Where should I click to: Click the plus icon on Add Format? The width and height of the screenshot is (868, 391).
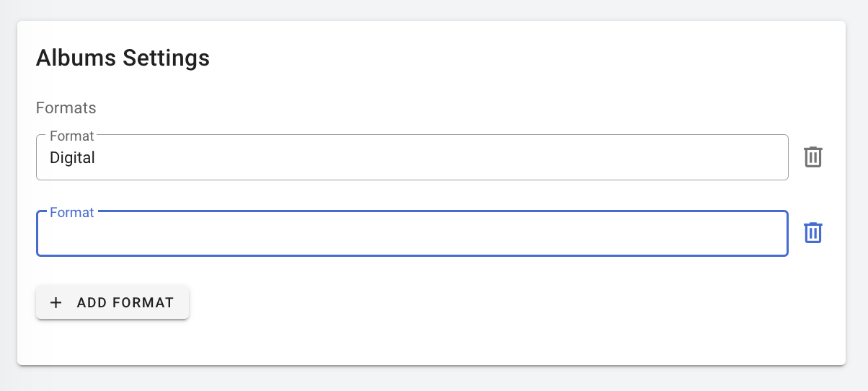(x=56, y=302)
